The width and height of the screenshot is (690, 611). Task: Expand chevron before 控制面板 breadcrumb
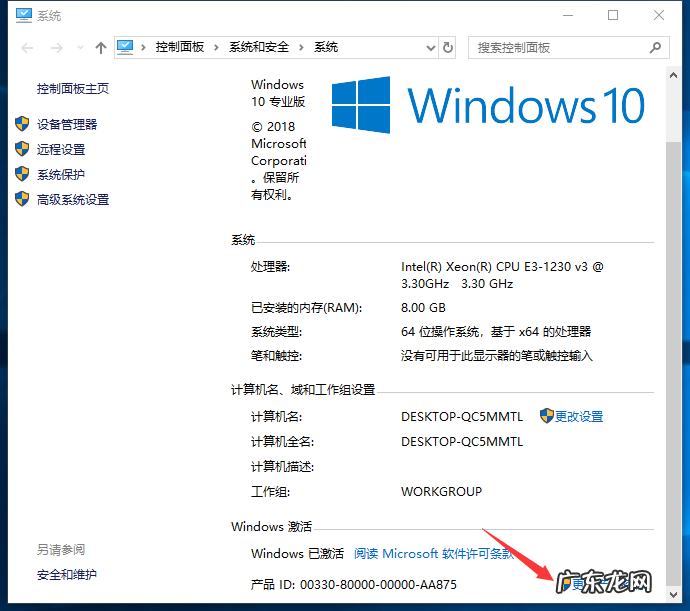[x=143, y=48]
